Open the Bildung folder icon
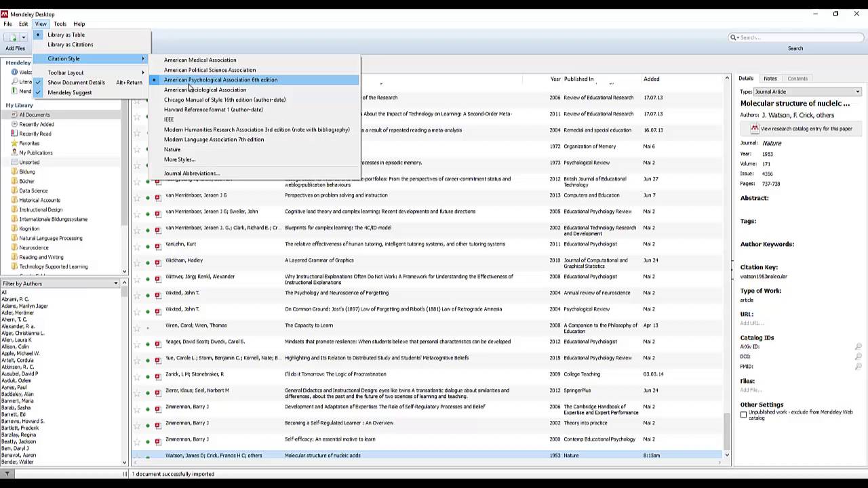 pyautogui.click(x=14, y=172)
